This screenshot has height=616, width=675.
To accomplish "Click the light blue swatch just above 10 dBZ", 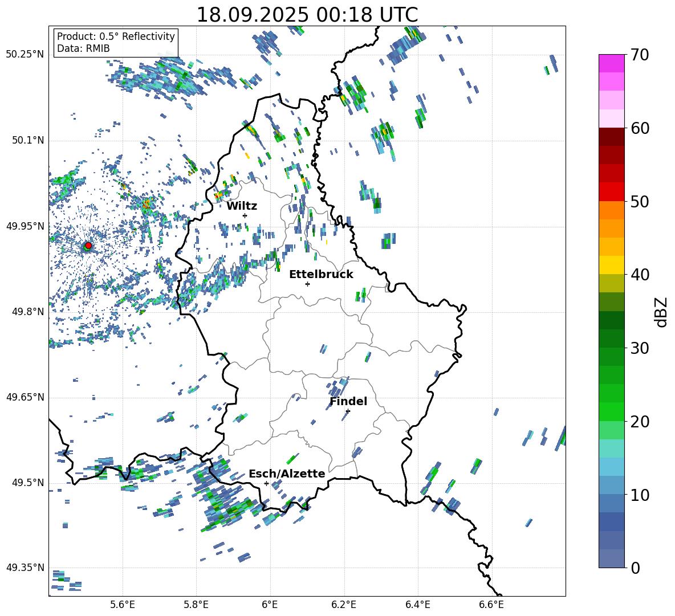I will (x=612, y=486).
